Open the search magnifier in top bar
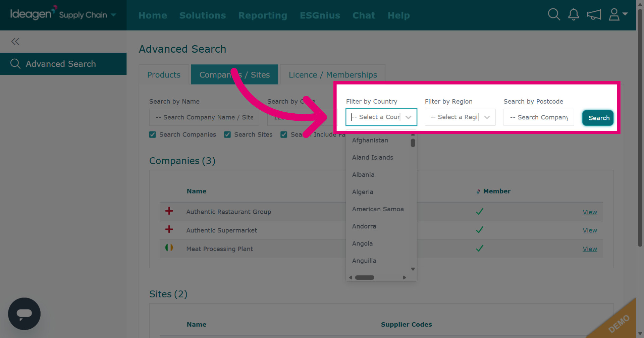644x338 pixels. point(554,14)
